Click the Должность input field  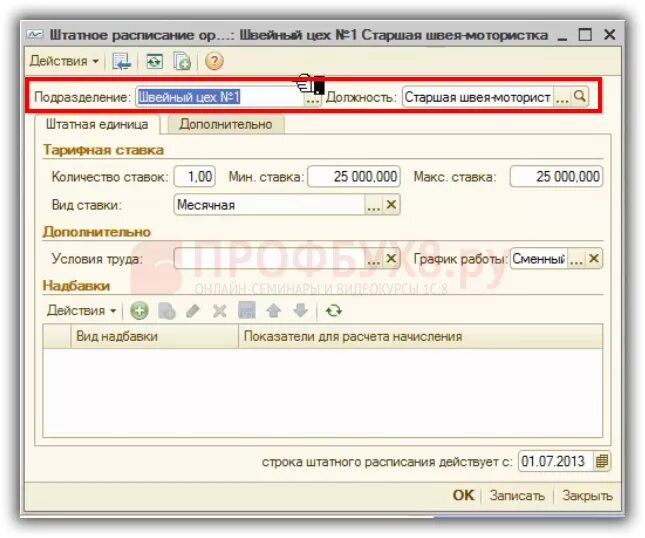pos(478,97)
